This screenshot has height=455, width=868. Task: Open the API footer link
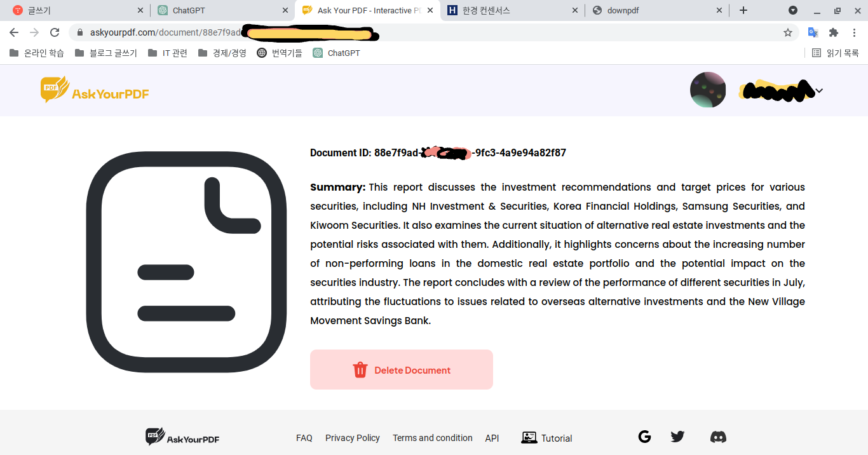point(492,438)
